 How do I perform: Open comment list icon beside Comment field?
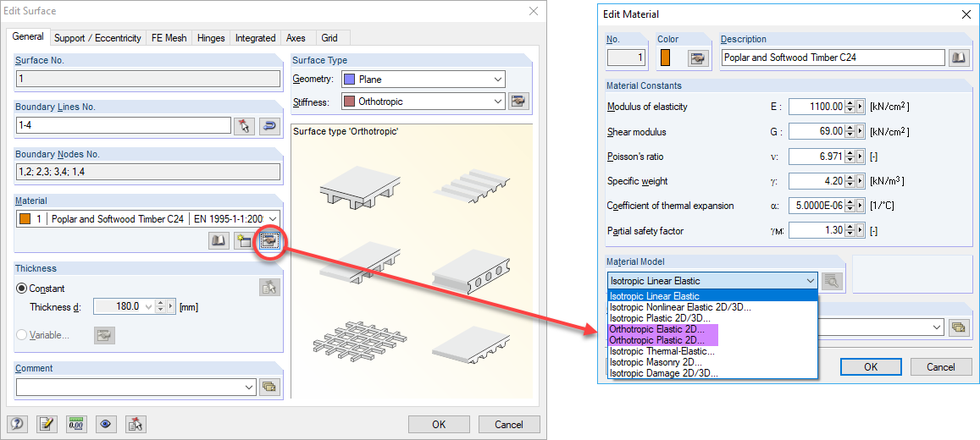pos(269,387)
